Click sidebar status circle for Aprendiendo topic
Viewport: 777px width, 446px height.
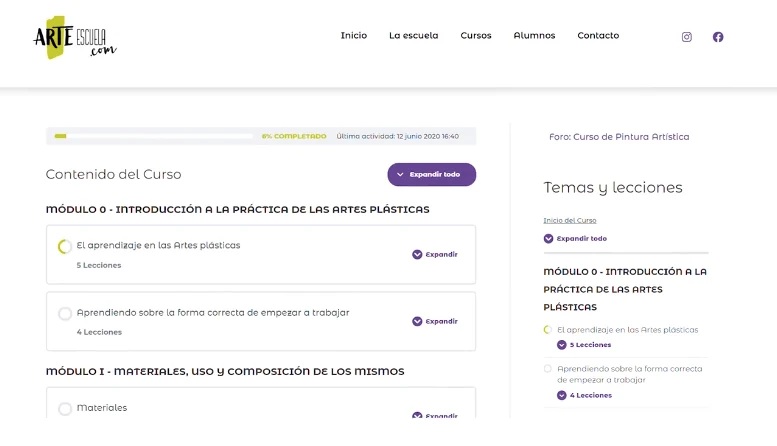548,369
